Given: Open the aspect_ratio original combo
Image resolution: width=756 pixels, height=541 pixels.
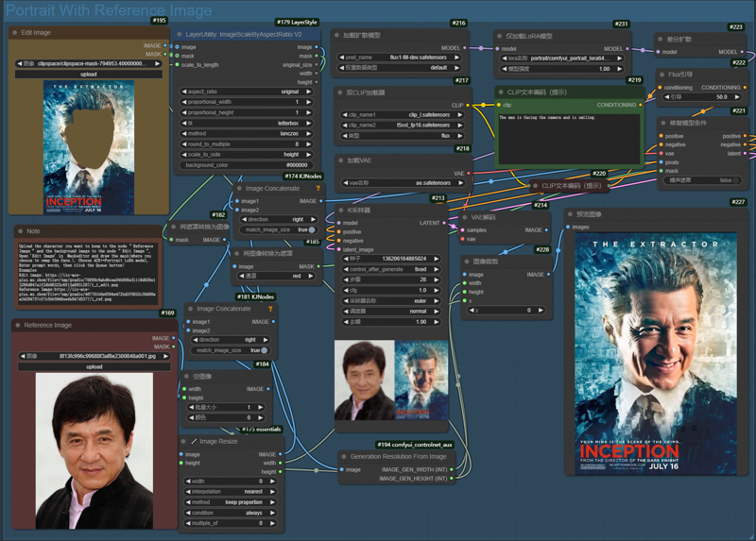Looking at the screenshot, I should 247,92.
